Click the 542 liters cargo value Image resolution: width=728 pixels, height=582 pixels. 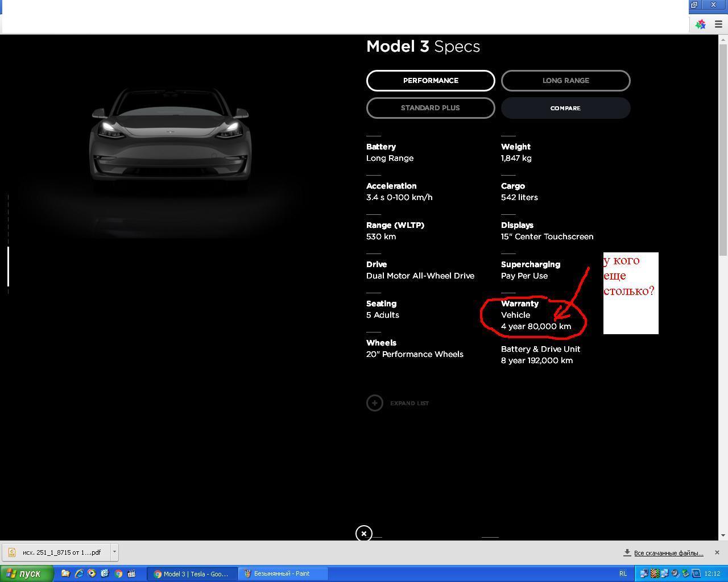519,197
